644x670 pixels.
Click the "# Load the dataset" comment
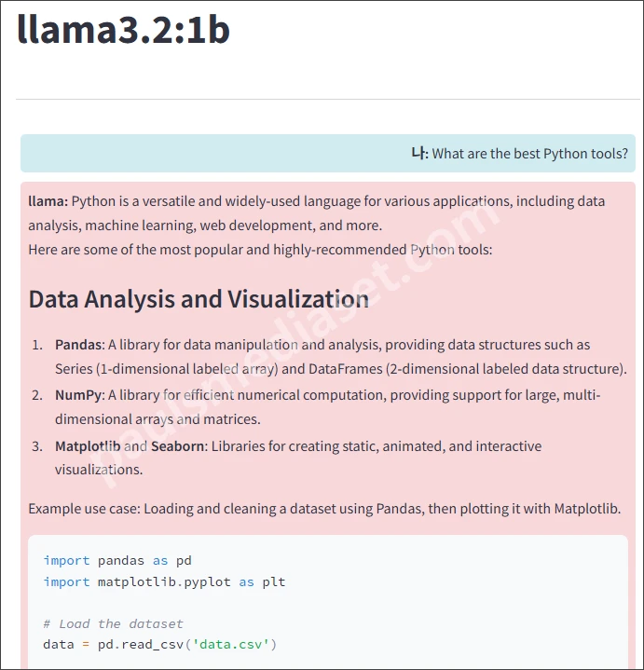point(113,623)
